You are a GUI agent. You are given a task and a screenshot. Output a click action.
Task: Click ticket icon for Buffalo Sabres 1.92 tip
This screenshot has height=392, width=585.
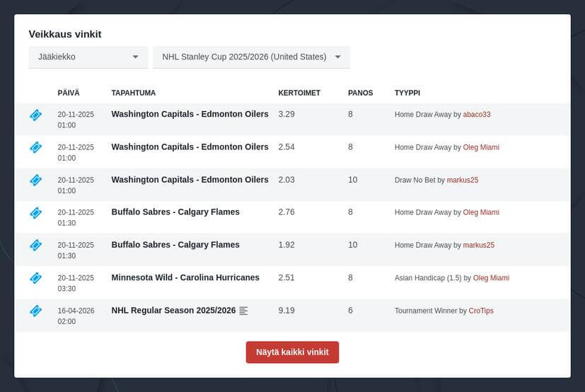coord(35,245)
